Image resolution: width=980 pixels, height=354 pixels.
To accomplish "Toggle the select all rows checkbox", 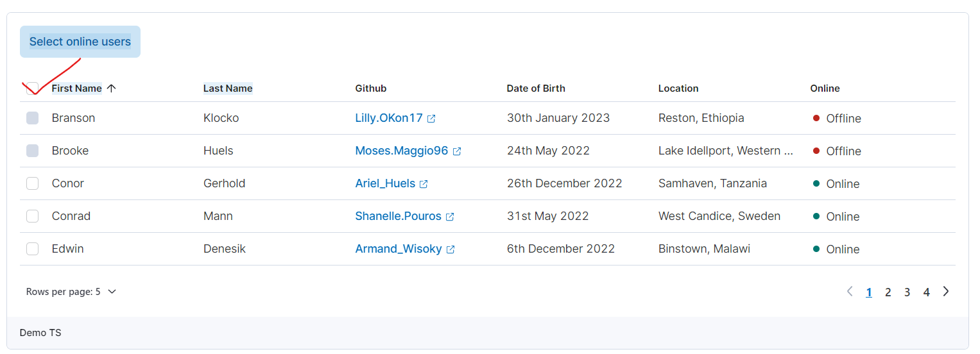I will [x=32, y=88].
